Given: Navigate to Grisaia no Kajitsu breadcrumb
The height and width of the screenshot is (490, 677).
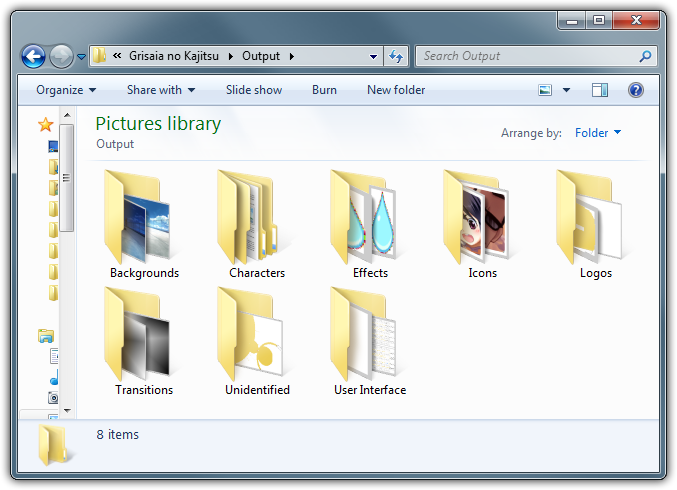Looking at the screenshot, I should [x=174, y=56].
